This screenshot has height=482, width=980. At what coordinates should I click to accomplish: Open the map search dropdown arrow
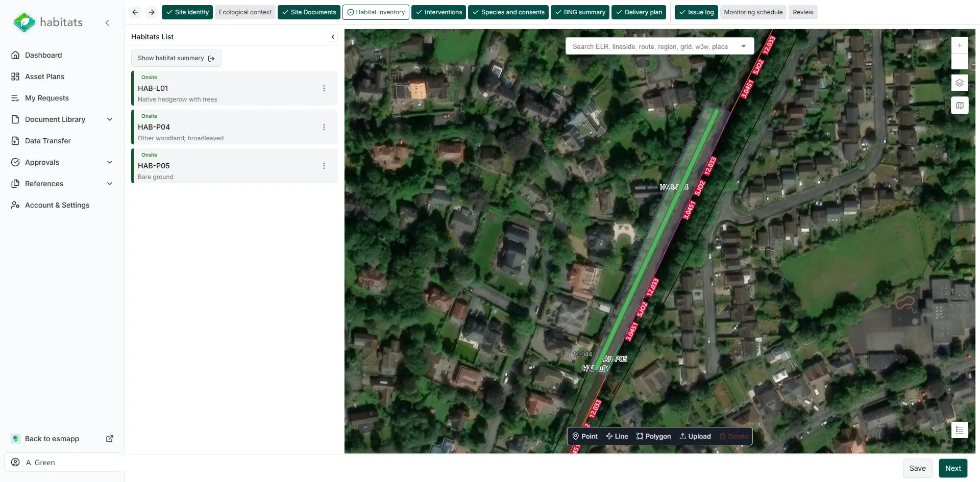click(x=744, y=46)
